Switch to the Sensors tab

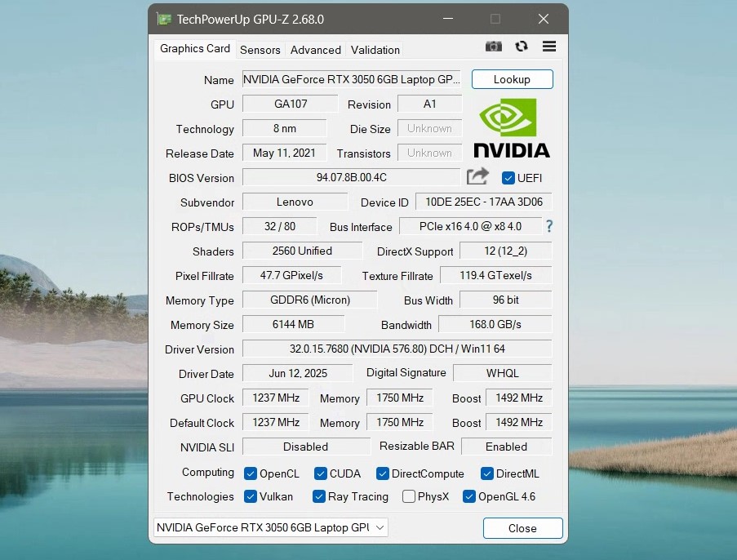[260, 50]
